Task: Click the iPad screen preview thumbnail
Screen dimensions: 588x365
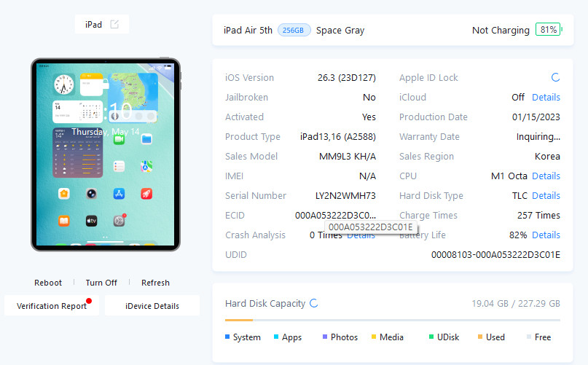Action: coord(106,154)
